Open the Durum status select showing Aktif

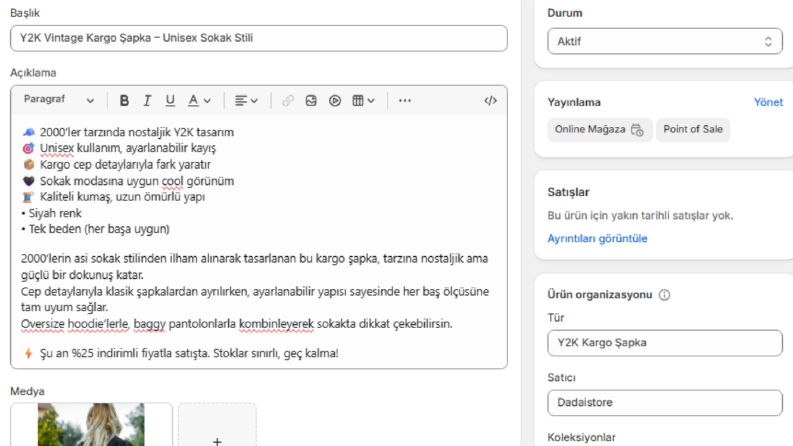click(665, 41)
